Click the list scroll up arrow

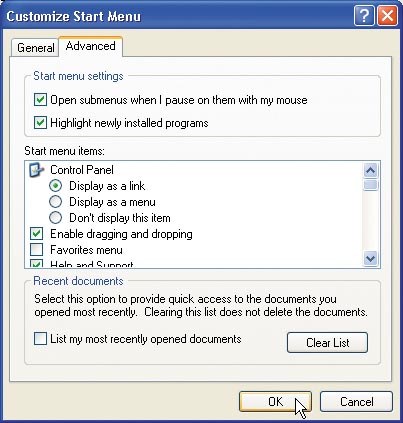[371, 171]
